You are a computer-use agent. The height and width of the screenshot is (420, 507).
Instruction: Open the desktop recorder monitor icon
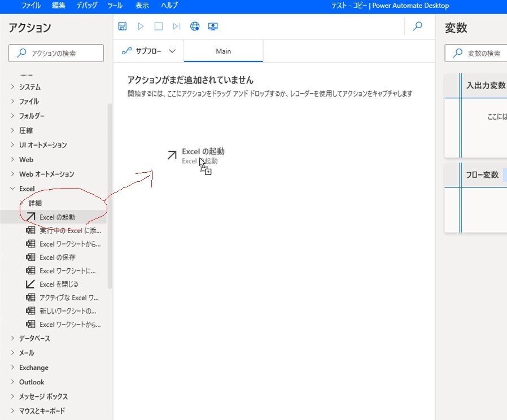(213, 26)
